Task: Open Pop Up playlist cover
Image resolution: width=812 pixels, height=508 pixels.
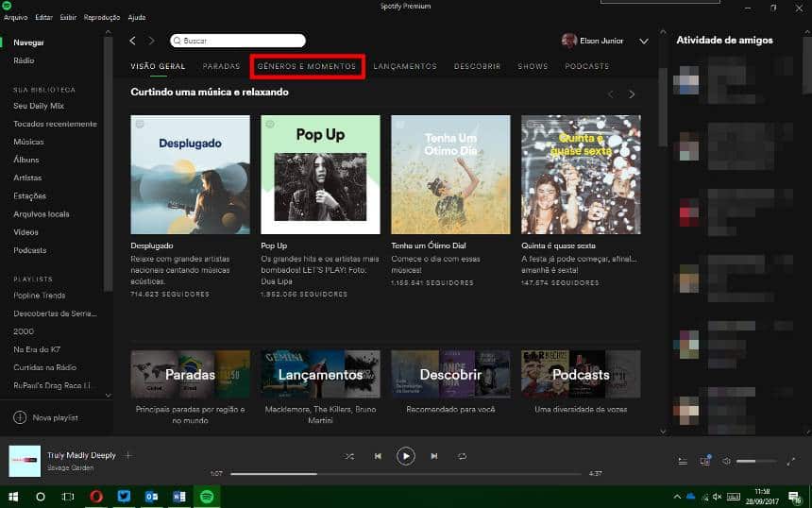Action: [x=321, y=175]
